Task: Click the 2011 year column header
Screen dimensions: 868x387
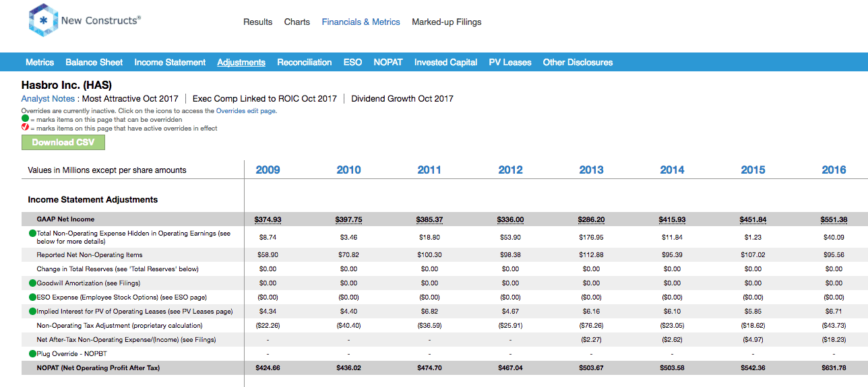Action: tap(430, 170)
